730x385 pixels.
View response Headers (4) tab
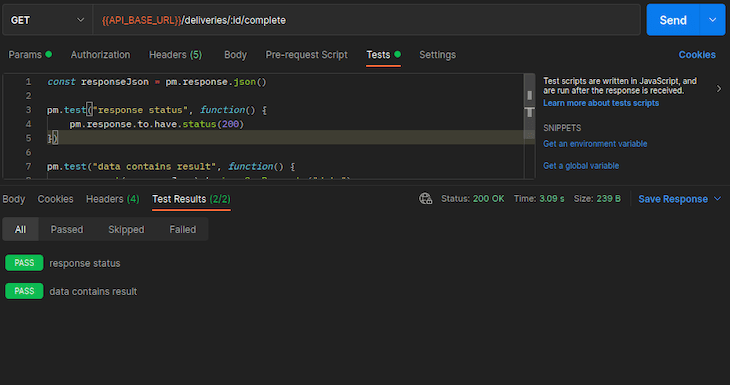113,199
